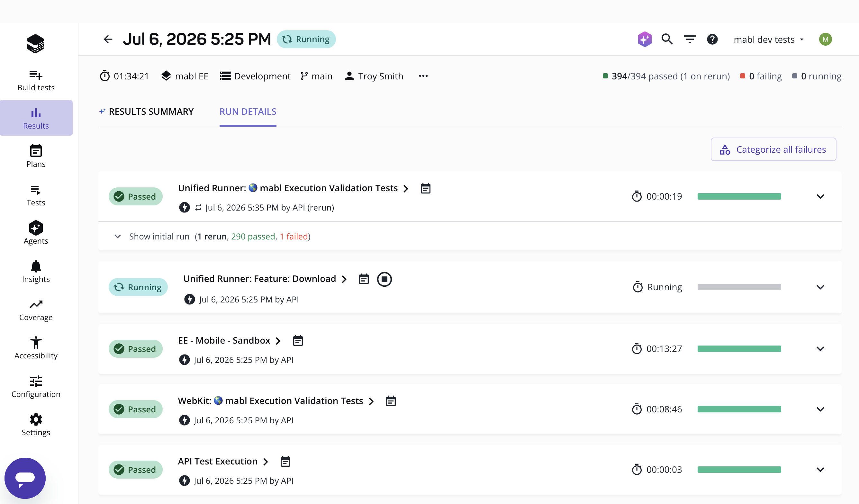Open the user avatar M
The height and width of the screenshot is (504, 859).
point(825,39)
